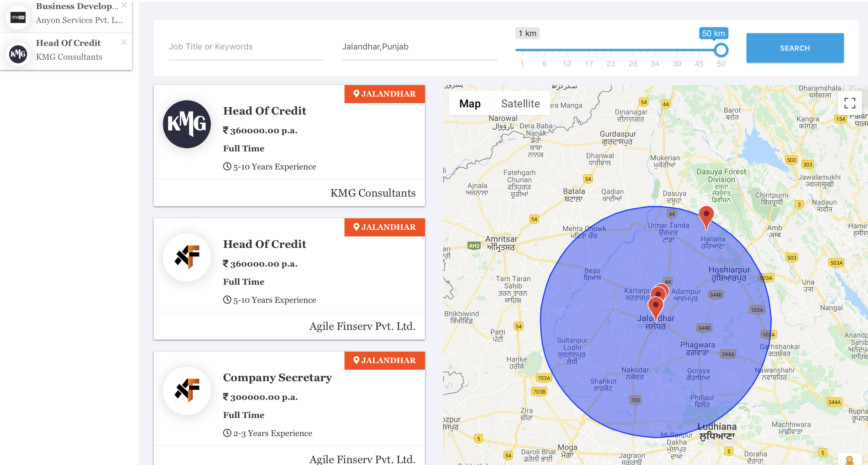Viewport: 868px width, 465px height.
Task: Switch map to Satellite view
Action: [x=520, y=103]
